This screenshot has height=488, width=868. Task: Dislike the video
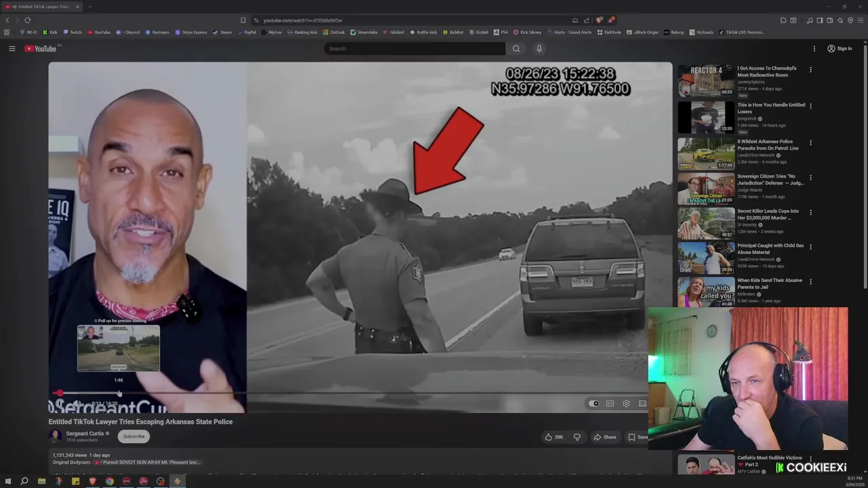pyautogui.click(x=577, y=437)
